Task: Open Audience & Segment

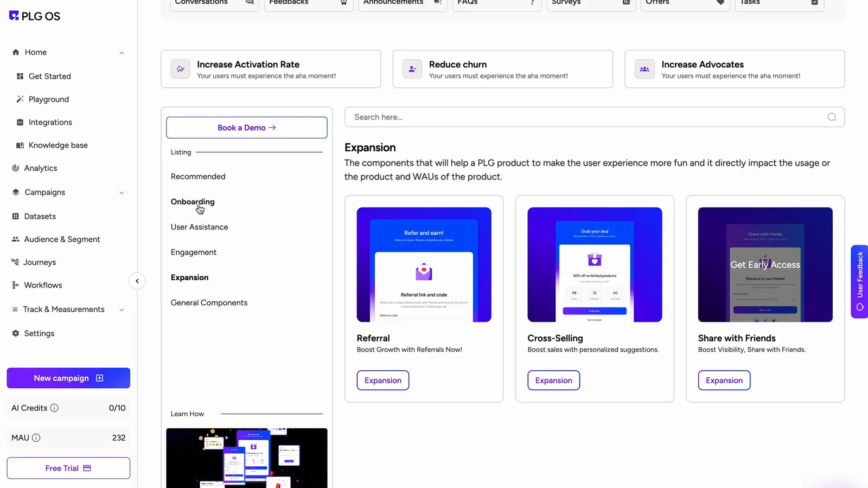Action: coord(62,239)
